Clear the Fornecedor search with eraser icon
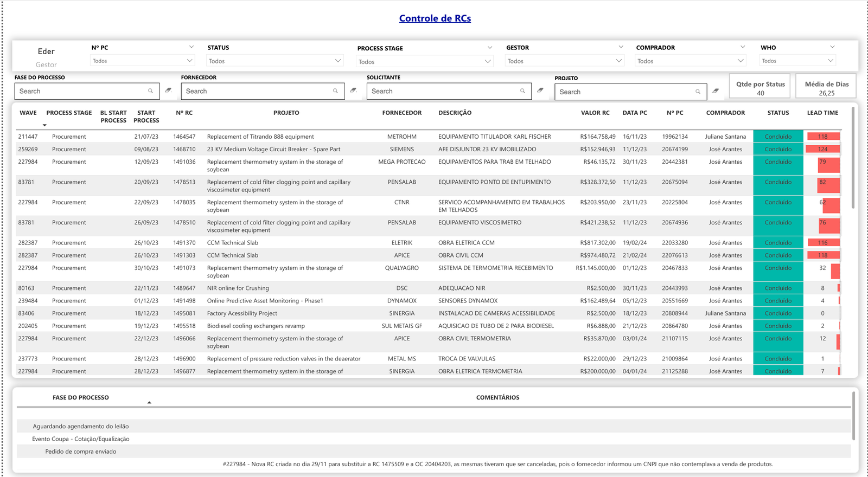Viewport: 868px width, 477px height. point(353,91)
